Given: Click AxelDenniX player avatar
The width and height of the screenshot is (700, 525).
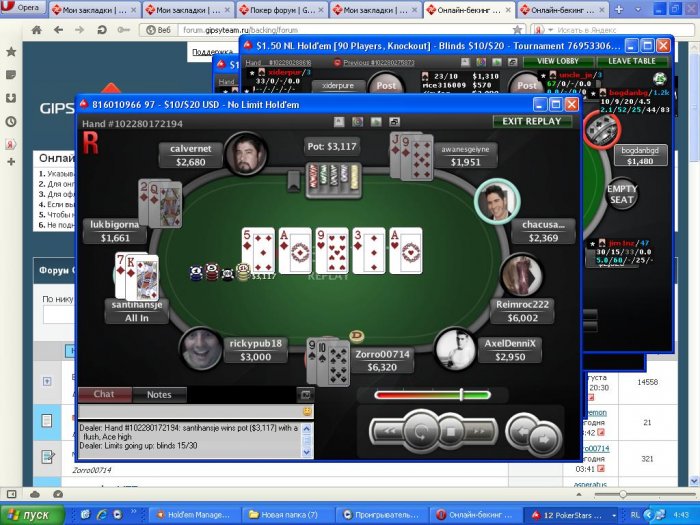Looking at the screenshot, I should pyautogui.click(x=456, y=350).
